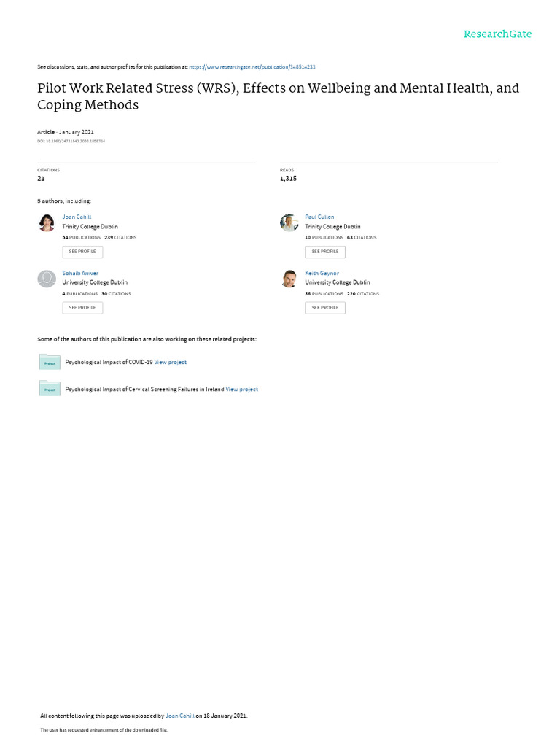Click the ResearchGate logo

[497, 34]
